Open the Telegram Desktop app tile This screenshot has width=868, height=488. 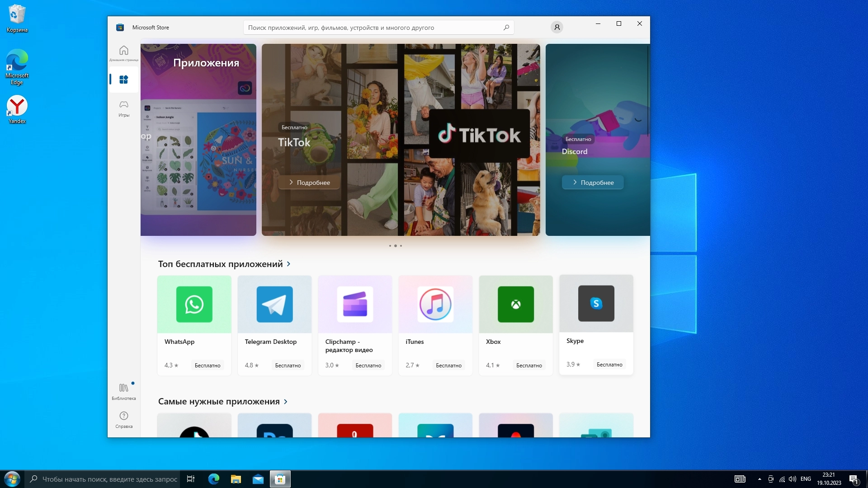coord(274,325)
